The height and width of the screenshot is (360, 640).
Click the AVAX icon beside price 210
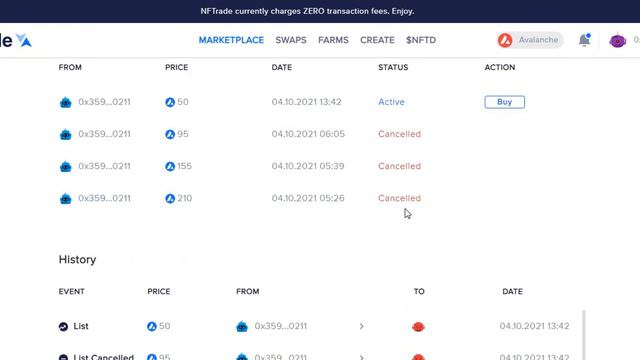click(170, 199)
